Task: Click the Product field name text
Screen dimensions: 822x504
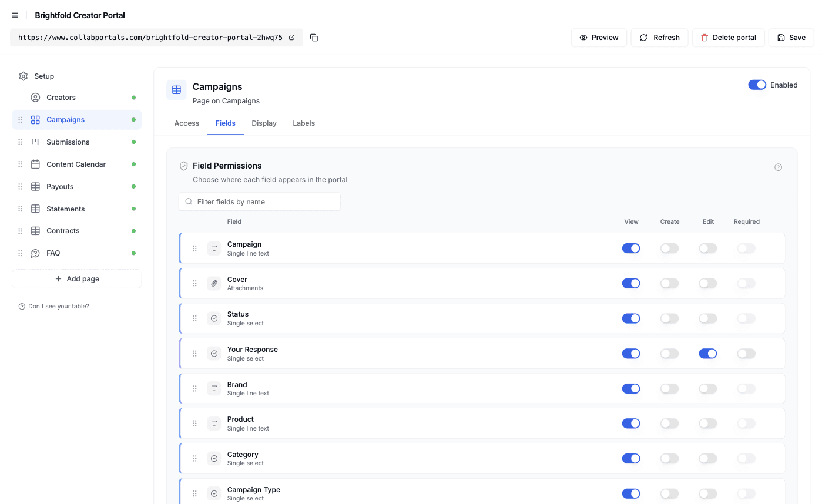Action: click(240, 419)
